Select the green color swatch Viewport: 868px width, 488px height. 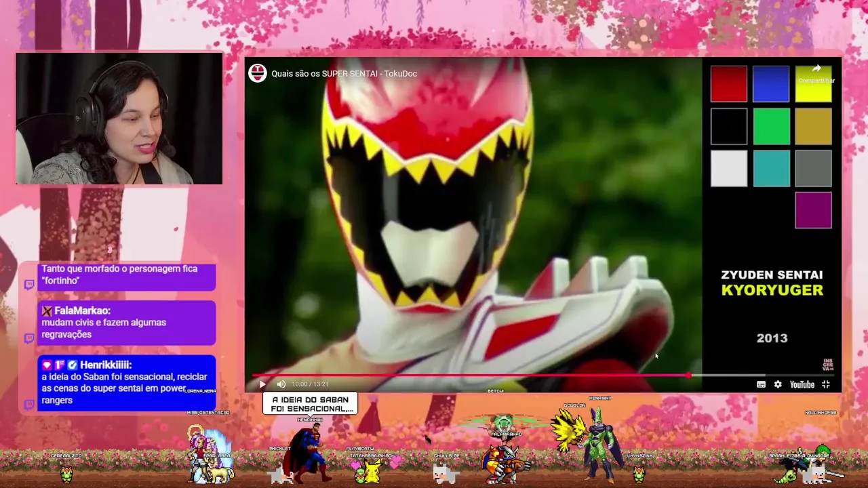click(771, 126)
